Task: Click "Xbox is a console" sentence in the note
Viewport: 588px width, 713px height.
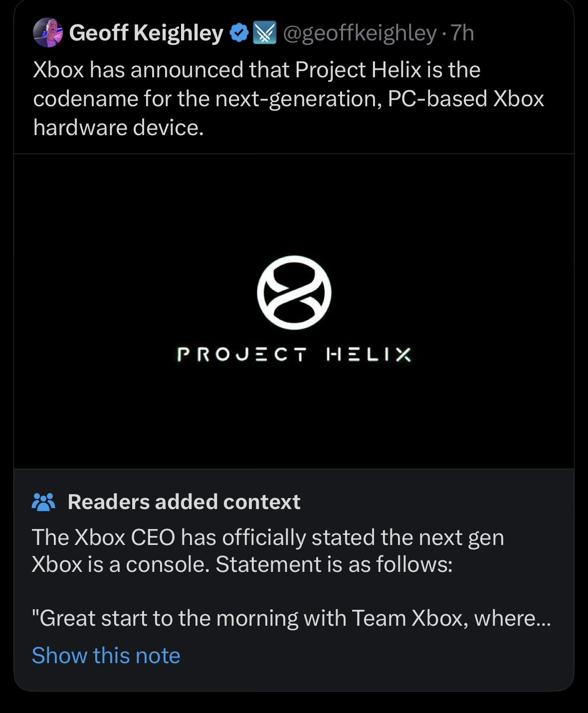Action: [x=120, y=564]
